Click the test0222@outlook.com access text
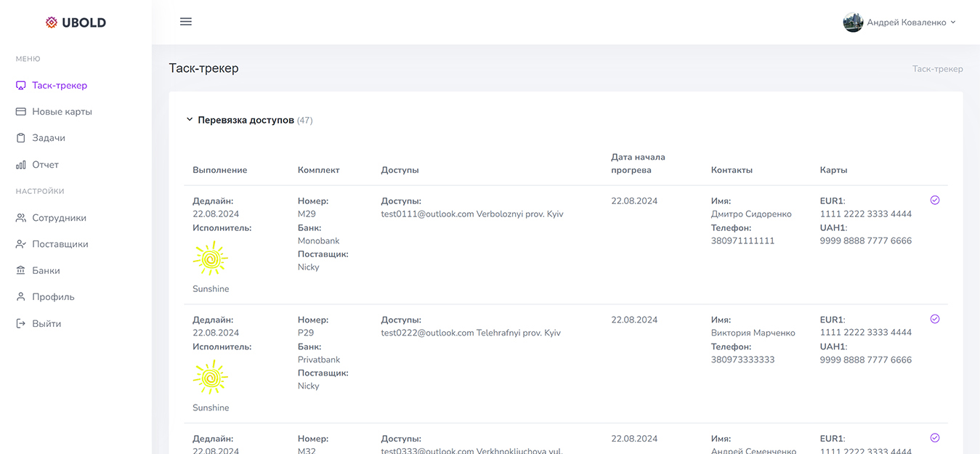The image size is (980, 454). pyautogui.click(x=427, y=333)
